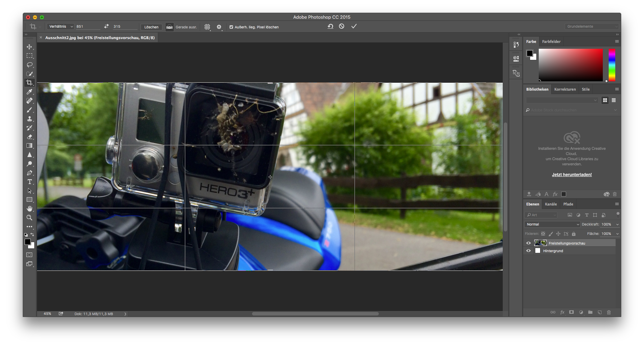The height and width of the screenshot is (348, 644).
Task: Select the Clone Stamp tool
Action: (29, 119)
